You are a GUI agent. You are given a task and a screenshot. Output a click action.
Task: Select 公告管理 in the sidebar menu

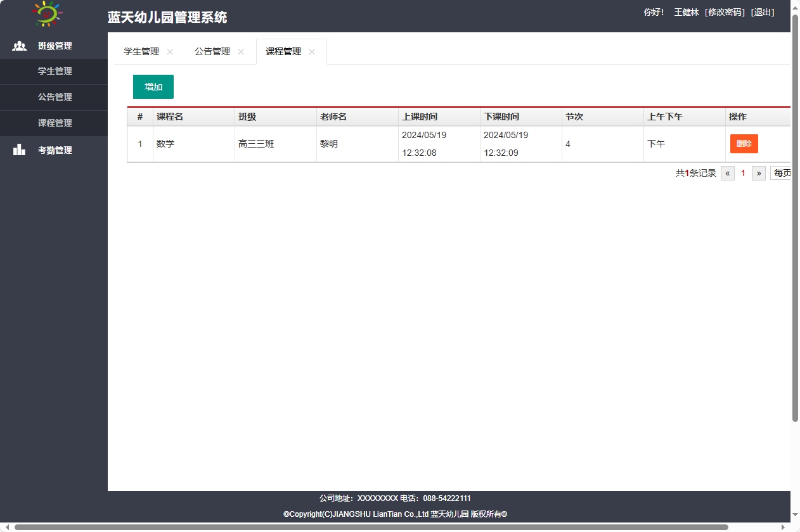click(x=54, y=97)
